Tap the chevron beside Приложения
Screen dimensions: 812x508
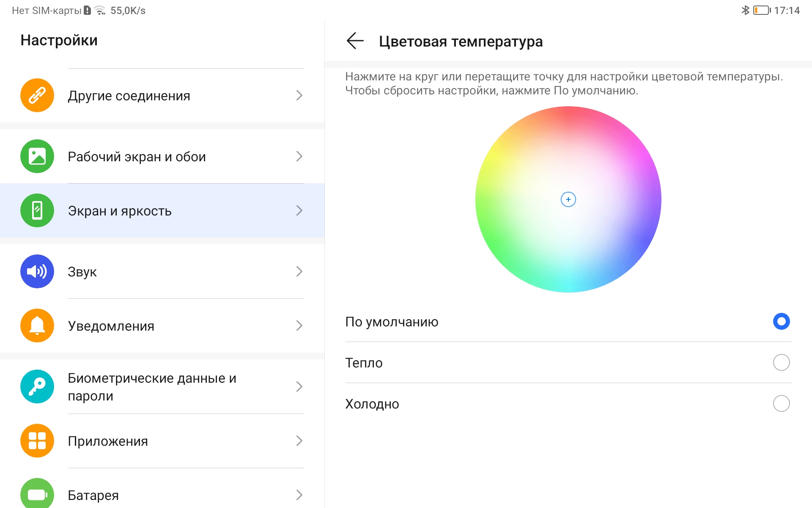point(299,441)
